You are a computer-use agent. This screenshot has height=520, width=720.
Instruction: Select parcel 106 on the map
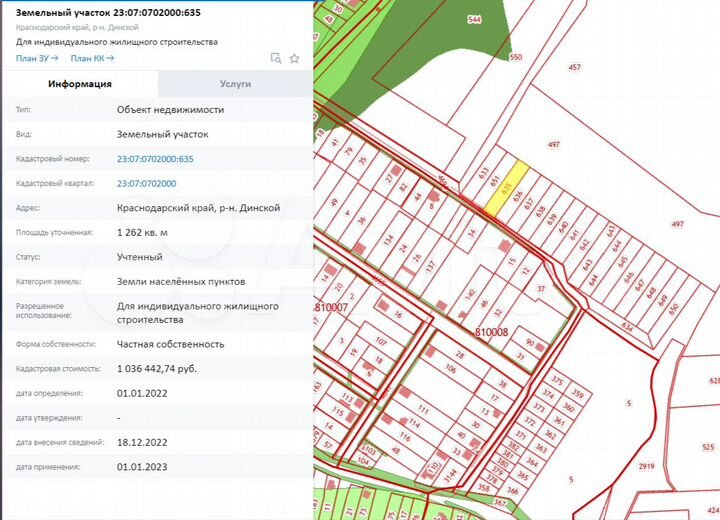450,368
